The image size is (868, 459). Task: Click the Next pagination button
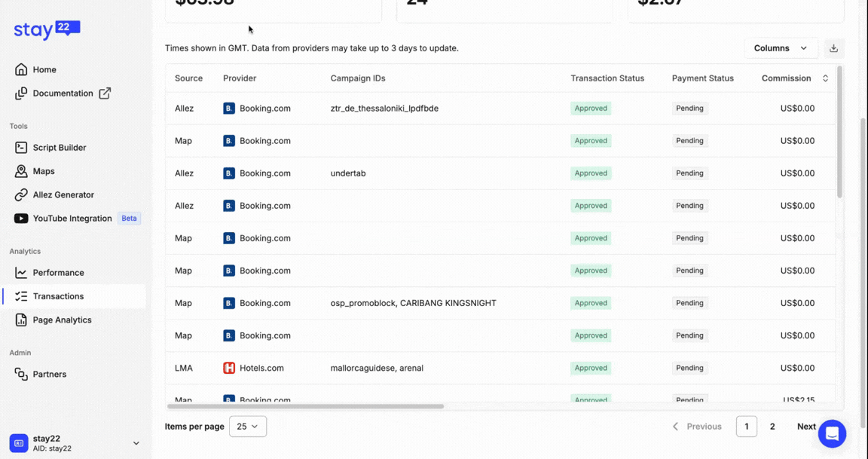(805, 427)
